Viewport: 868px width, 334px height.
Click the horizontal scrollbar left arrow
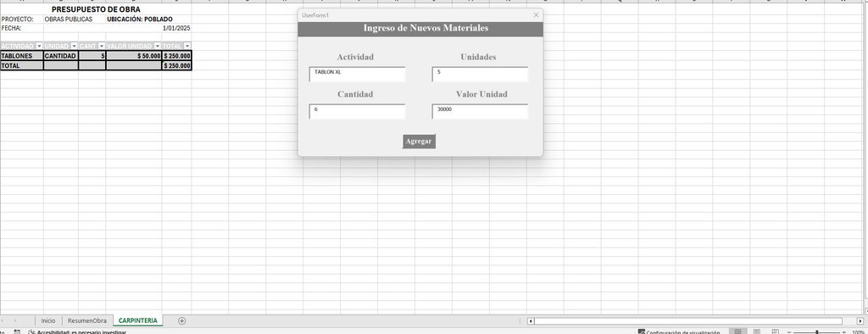531,320
